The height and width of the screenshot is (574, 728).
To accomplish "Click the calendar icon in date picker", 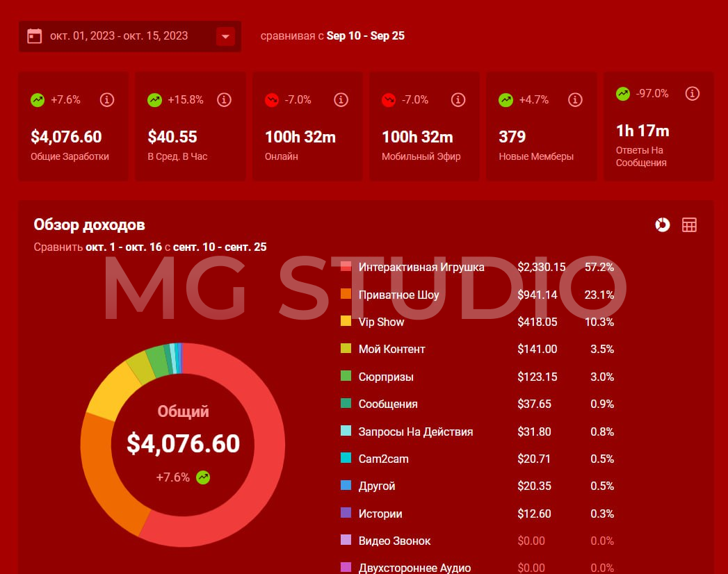I will click(x=35, y=36).
